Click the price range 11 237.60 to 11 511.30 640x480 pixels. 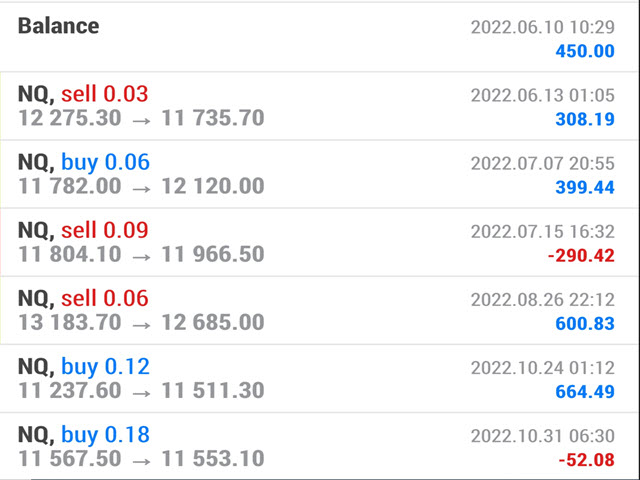pyautogui.click(x=141, y=391)
